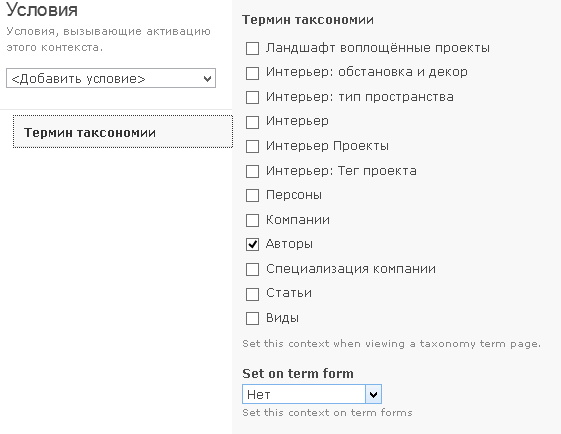Click the arrow of the Нет select box
This screenshot has height=434, width=561.
[x=374, y=395]
